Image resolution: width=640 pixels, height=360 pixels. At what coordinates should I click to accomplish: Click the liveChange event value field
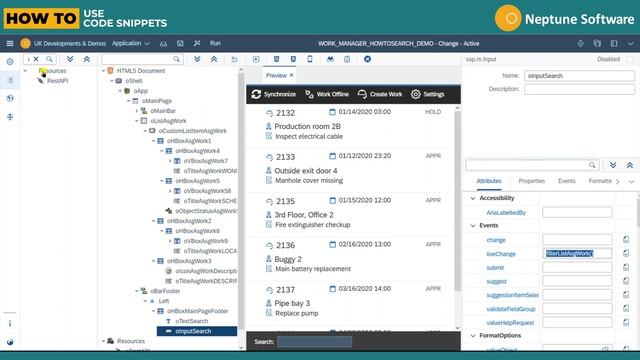click(577, 253)
